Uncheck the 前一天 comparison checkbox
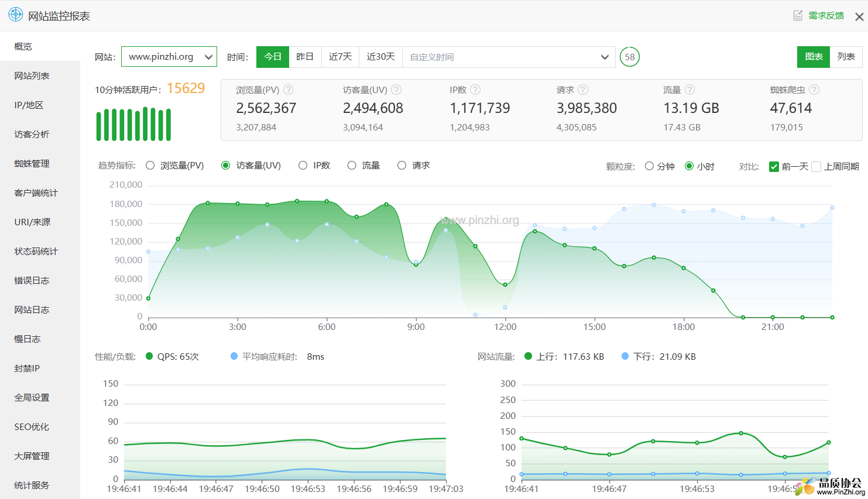Image resolution: width=868 pixels, height=499 pixels. pos(774,167)
